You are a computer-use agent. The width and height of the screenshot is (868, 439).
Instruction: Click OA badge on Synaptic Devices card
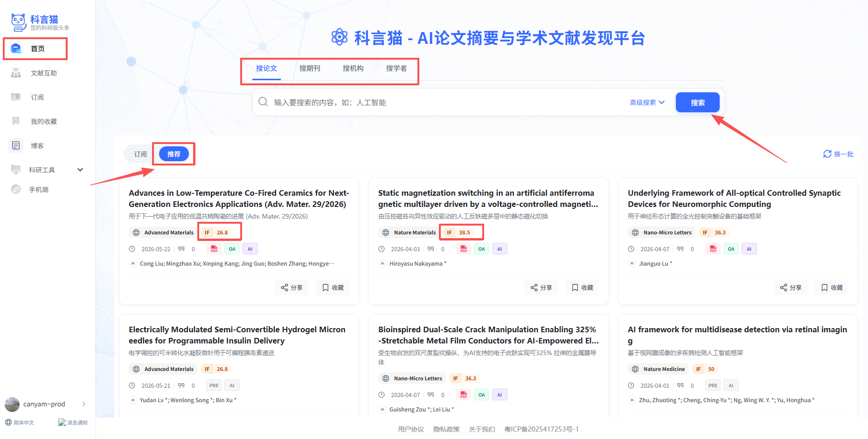[x=731, y=249]
